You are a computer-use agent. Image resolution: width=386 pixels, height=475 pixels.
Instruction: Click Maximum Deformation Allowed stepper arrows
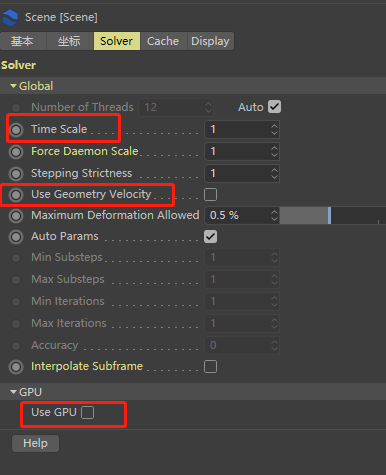[x=274, y=215]
